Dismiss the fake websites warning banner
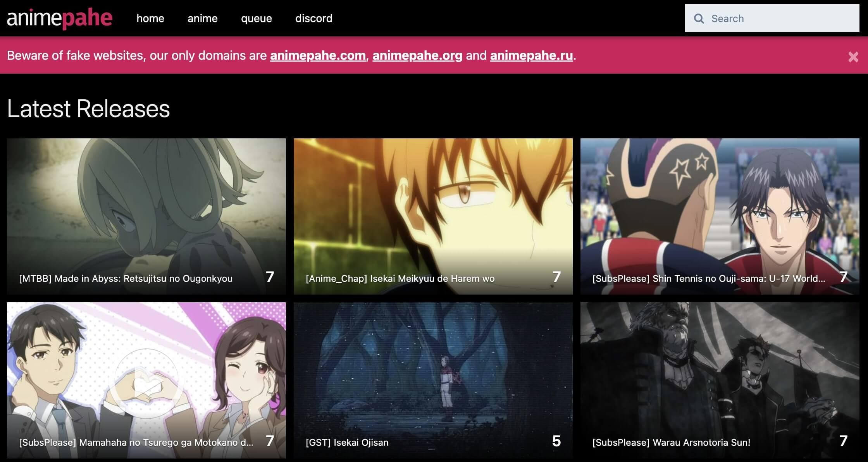The image size is (868, 462). click(x=852, y=57)
